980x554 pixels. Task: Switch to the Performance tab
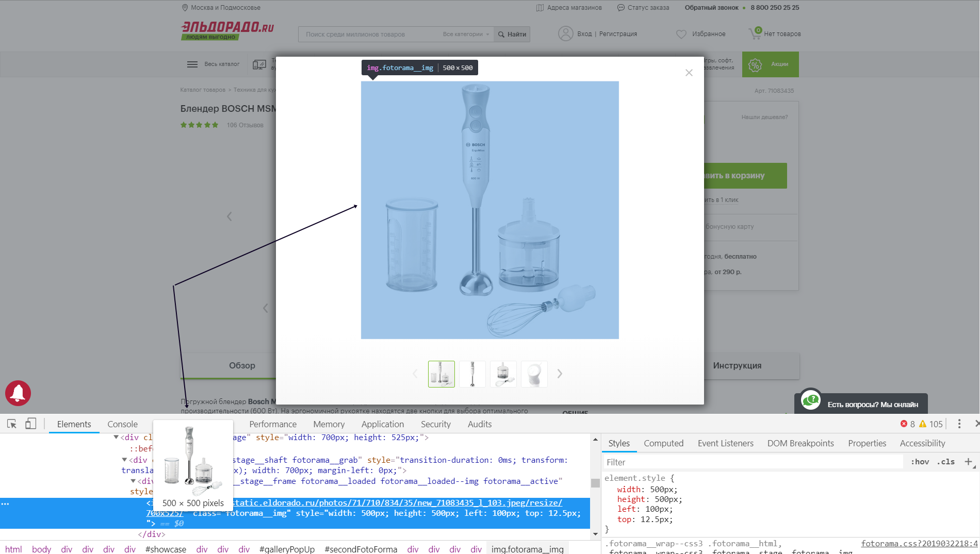coord(273,424)
